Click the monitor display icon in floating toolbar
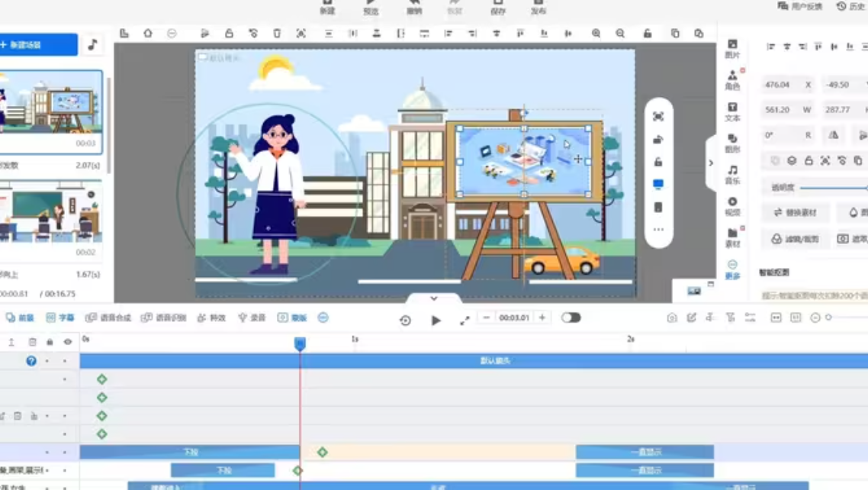 (658, 185)
